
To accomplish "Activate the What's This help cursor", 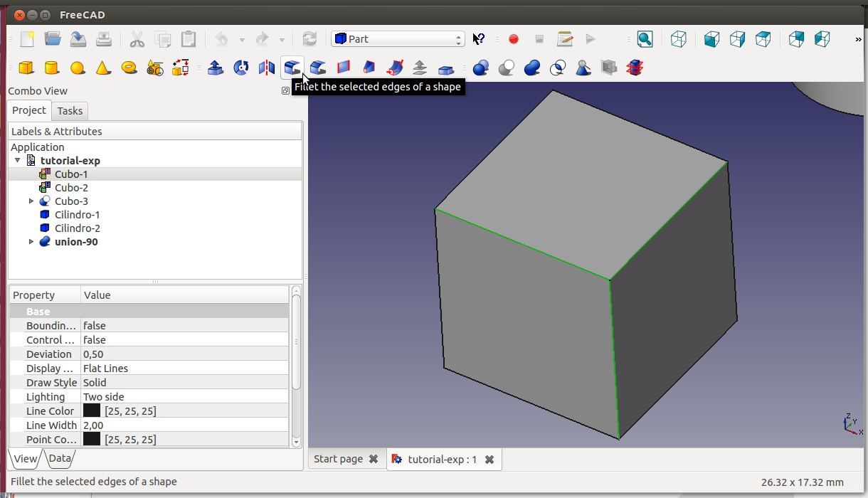I will coord(479,39).
